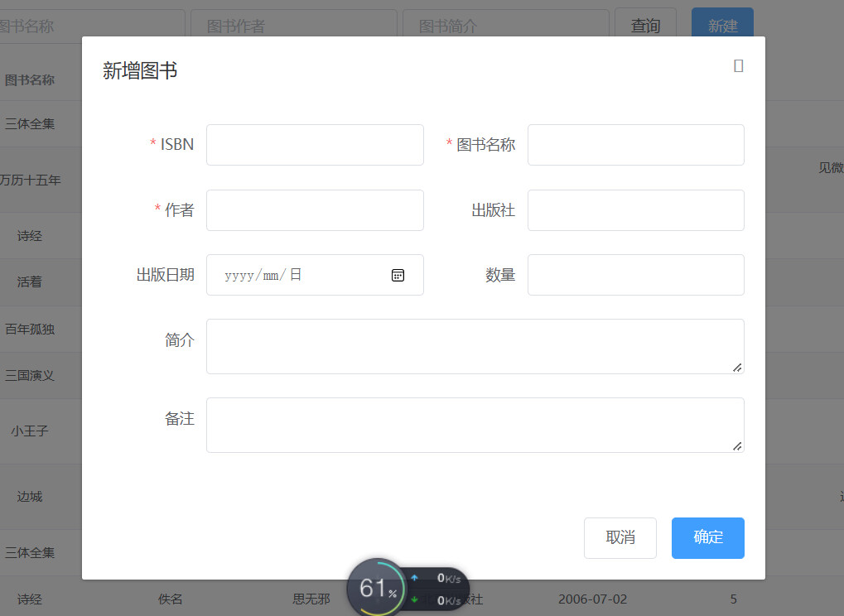This screenshot has width=844, height=616.
Task: Click the 出版社 input field
Action: point(635,210)
